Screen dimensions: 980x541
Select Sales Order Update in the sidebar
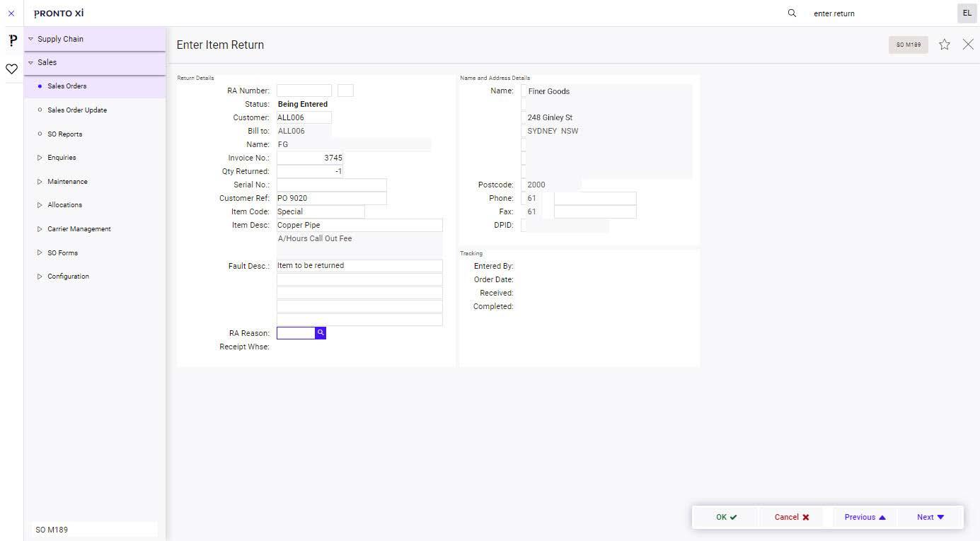click(76, 110)
